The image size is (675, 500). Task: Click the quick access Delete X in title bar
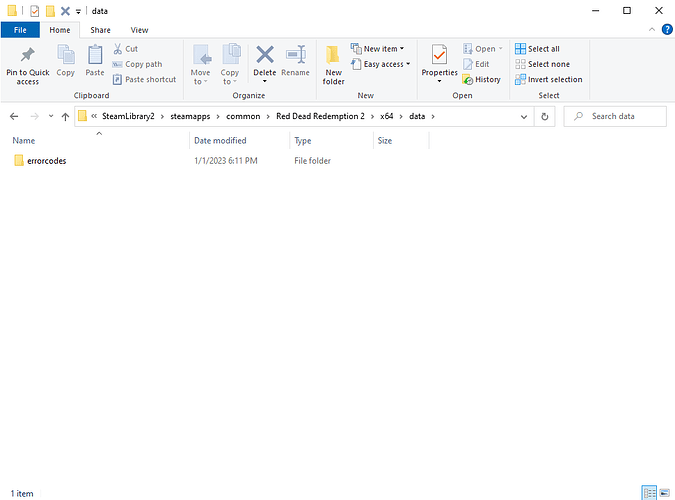tap(65, 11)
